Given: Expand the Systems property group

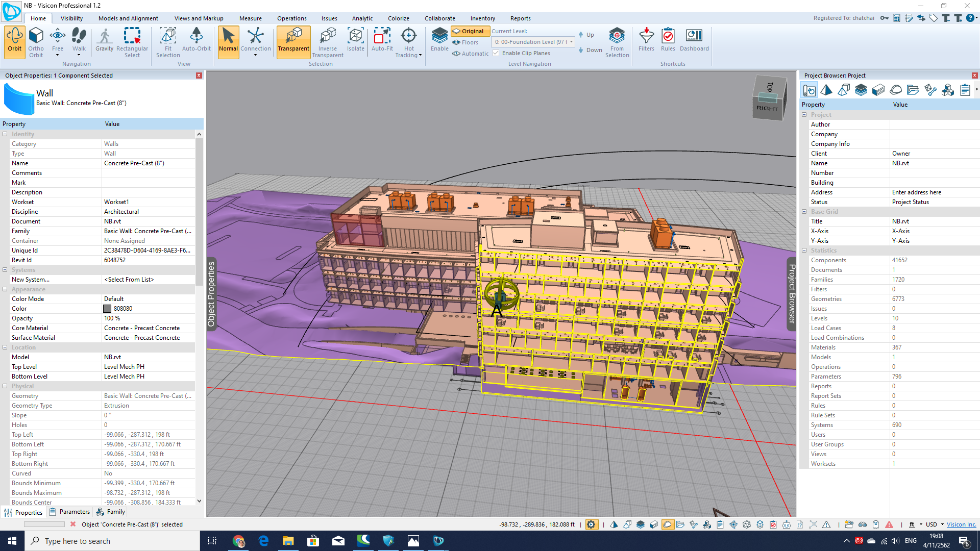Looking at the screenshot, I should click(6, 269).
